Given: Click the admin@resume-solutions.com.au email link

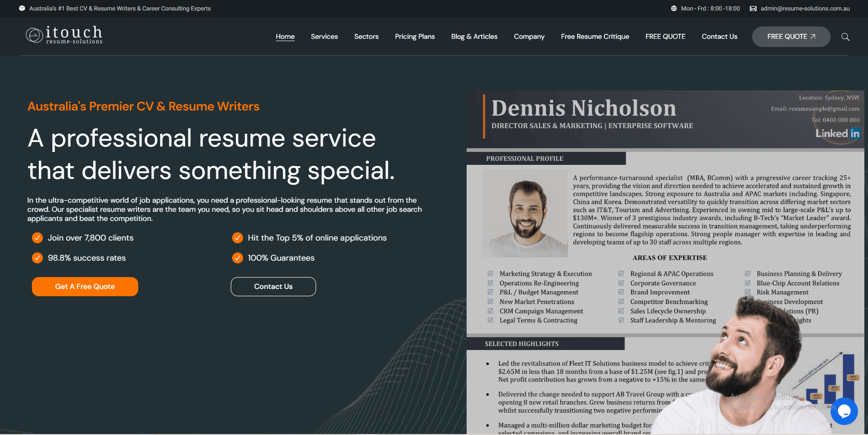Looking at the screenshot, I should click(804, 8).
